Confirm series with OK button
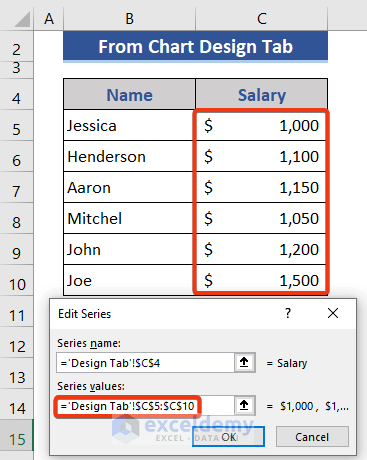367x460 pixels. click(x=228, y=437)
